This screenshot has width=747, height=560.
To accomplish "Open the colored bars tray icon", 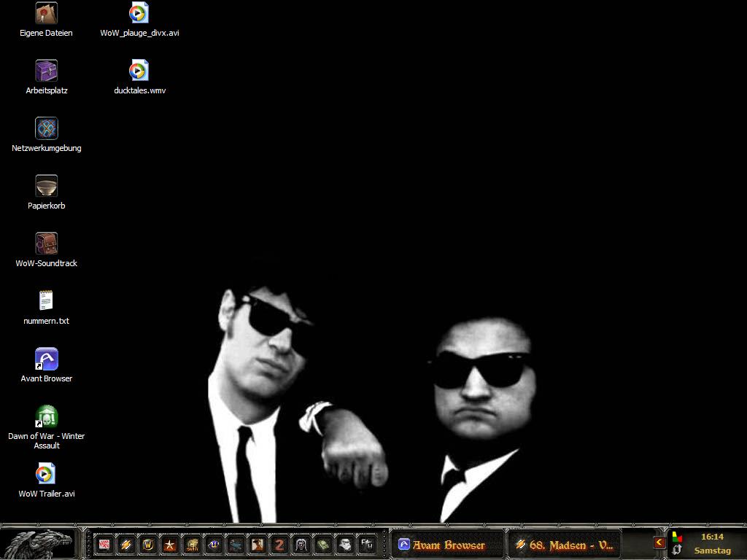I will pyautogui.click(x=677, y=537).
